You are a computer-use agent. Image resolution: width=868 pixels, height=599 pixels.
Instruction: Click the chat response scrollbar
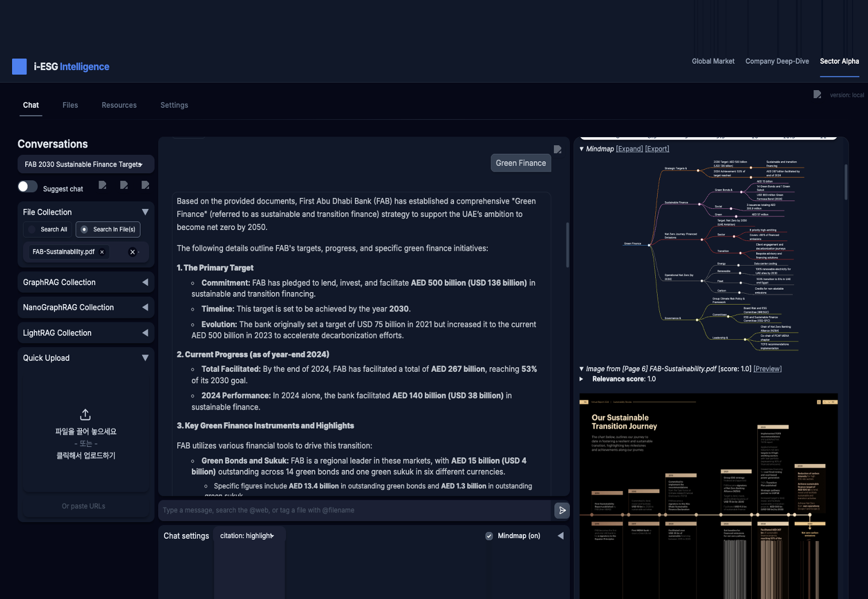(568, 245)
